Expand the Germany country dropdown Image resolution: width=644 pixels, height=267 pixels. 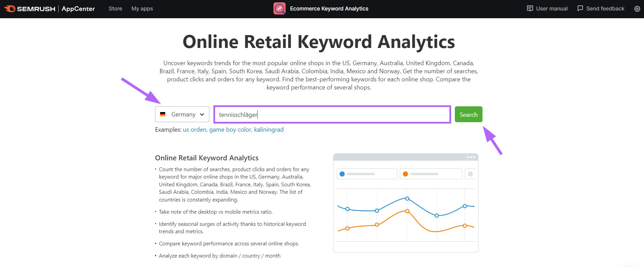(182, 114)
